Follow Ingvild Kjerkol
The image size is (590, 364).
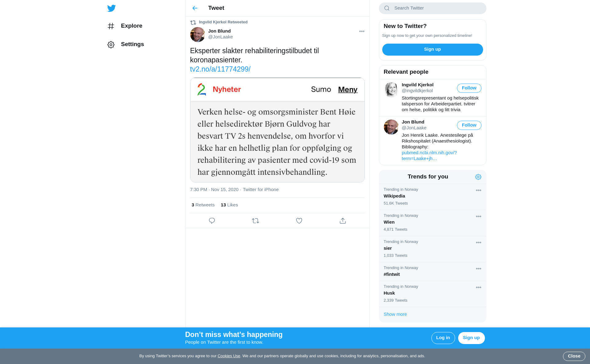click(469, 88)
